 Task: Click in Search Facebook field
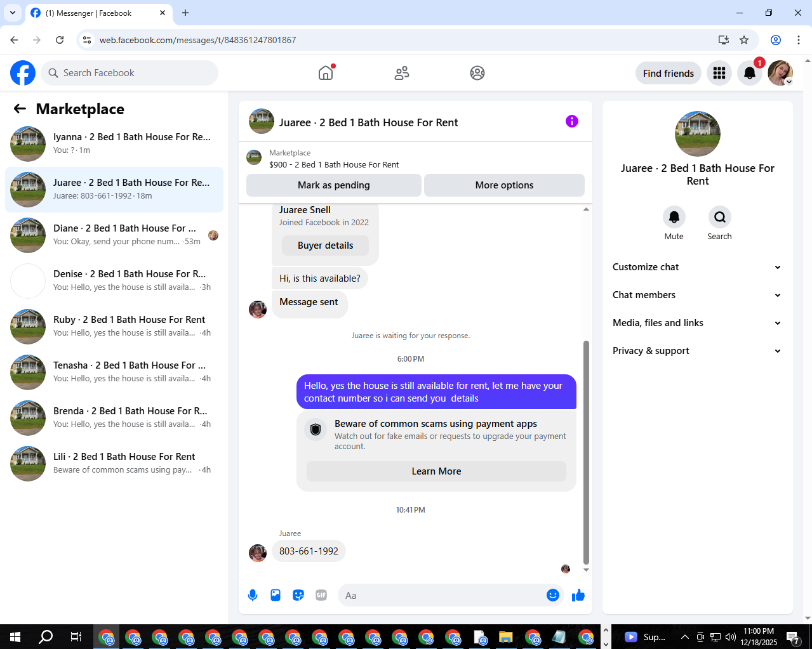pyautogui.click(x=130, y=73)
